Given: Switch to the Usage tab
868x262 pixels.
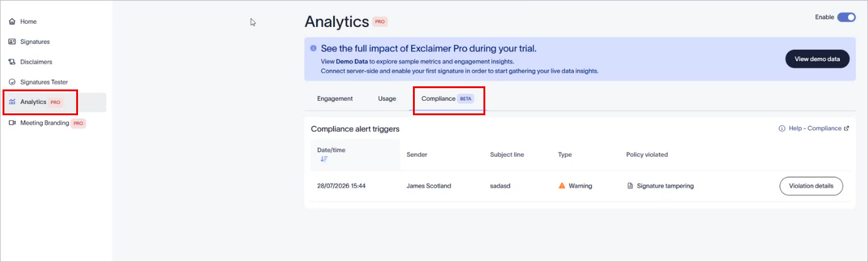Looking at the screenshot, I should 387,99.
